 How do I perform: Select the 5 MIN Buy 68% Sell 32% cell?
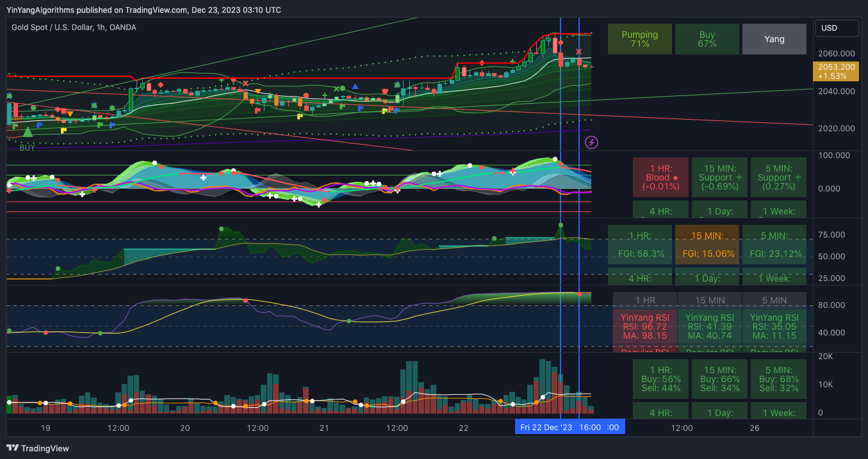(x=778, y=379)
